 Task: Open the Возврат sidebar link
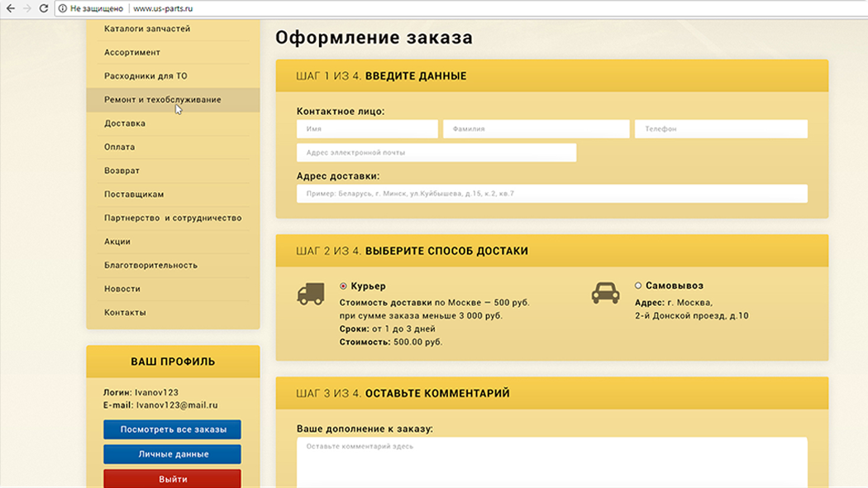(x=122, y=170)
